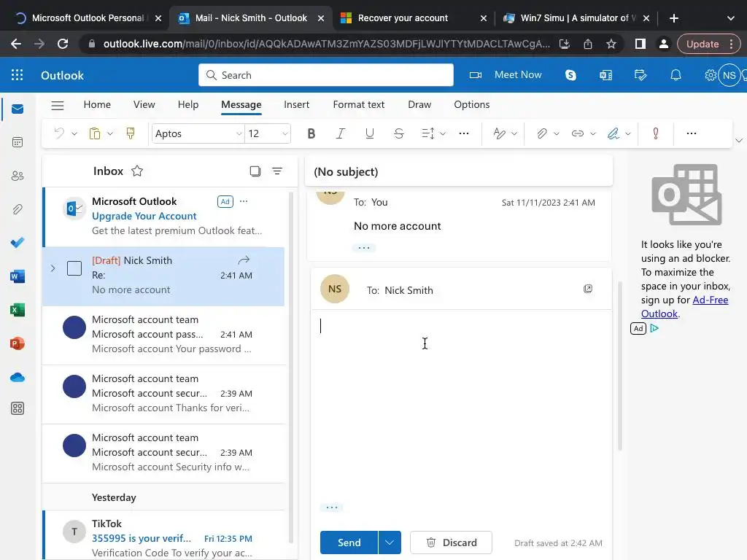Switch to the Home ribbon tab
The width and height of the screenshot is (747, 560).
[97, 104]
